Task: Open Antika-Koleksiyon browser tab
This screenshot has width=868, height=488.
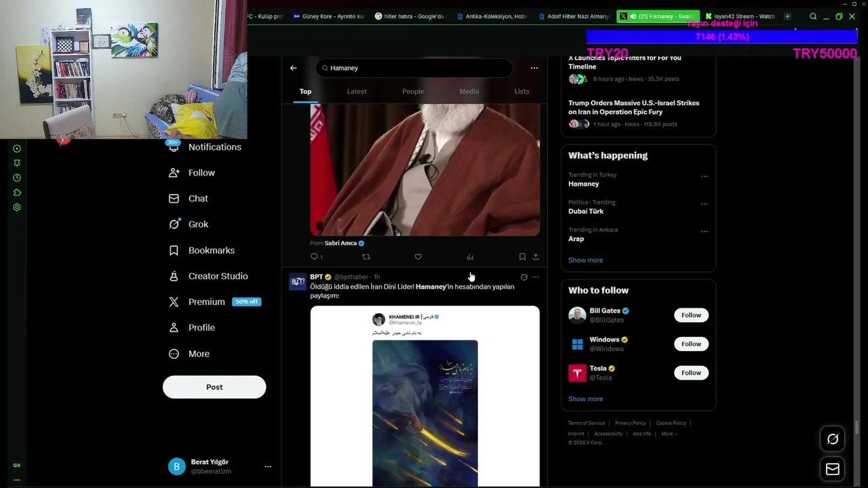Action: pyautogui.click(x=492, y=16)
